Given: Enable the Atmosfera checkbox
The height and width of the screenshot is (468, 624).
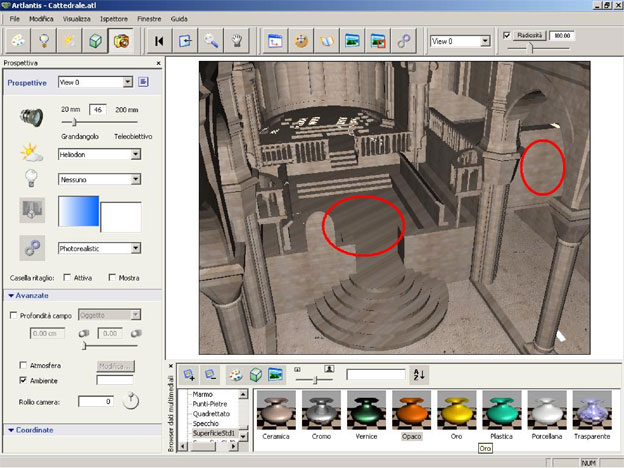Looking at the screenshot, I should point(24,365).
